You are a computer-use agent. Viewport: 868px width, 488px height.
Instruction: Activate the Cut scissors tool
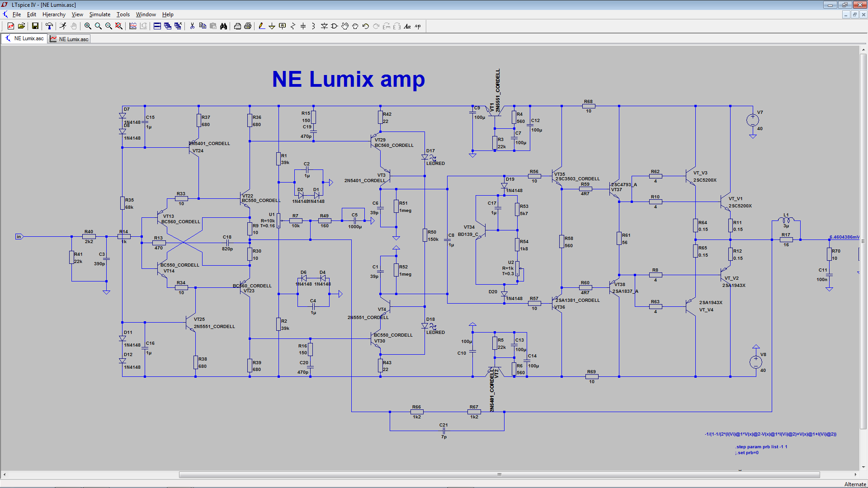[x=192, y=26]
